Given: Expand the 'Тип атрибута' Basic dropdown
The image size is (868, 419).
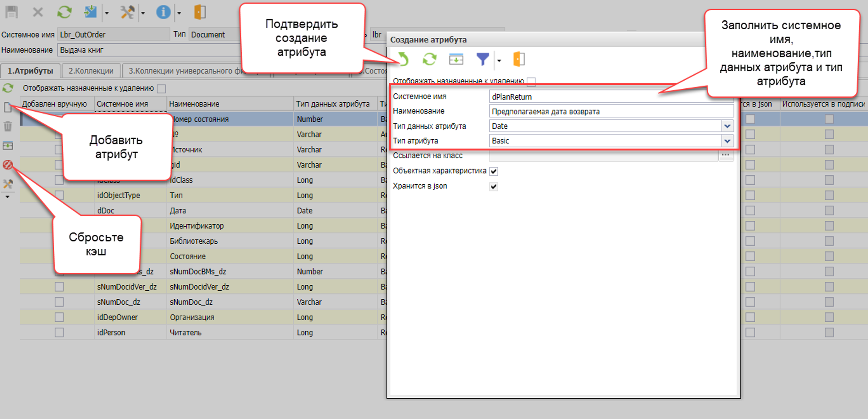Looking at the screenshot, I should point(727,141).
